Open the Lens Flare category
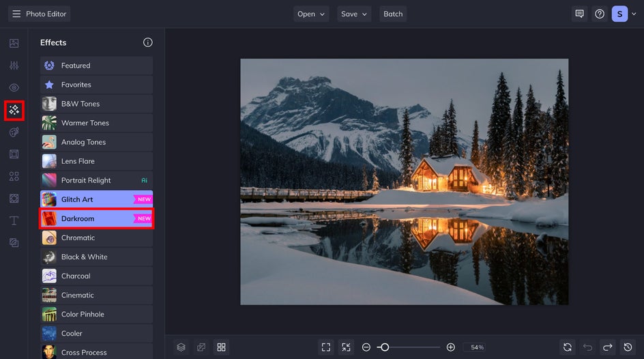Viewport: 644px width, 359px height. pos(96,161)
